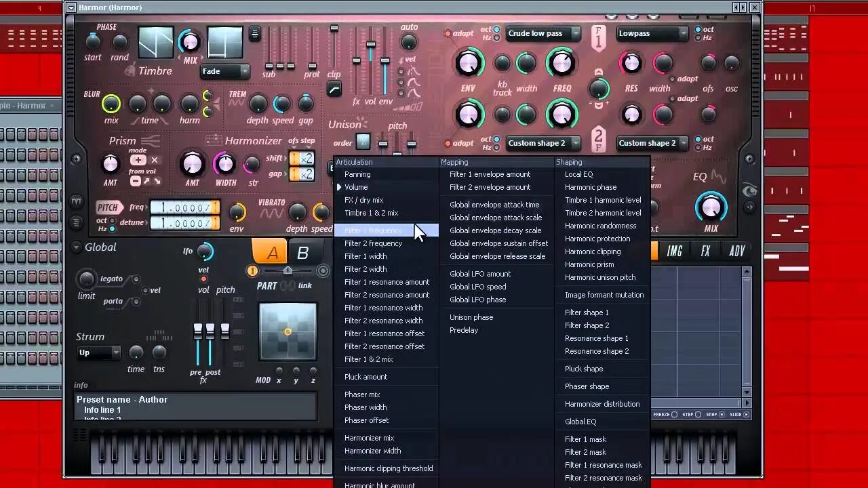
Task: Toggle the Filter 1 adapt LED
Action: coord(448,33)
